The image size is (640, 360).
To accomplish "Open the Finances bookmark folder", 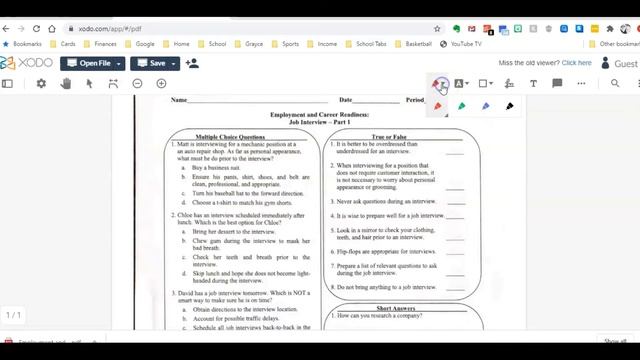I will click(x=100, y=44).
